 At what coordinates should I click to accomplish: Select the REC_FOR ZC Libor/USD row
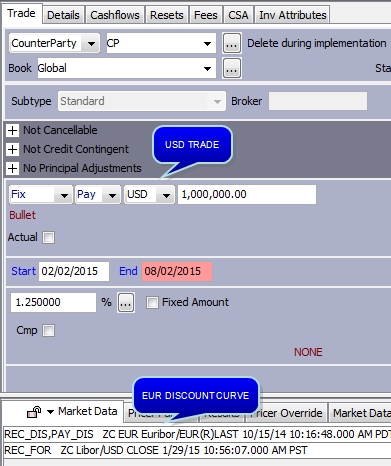pyautogui.click(x=197, y=450)
